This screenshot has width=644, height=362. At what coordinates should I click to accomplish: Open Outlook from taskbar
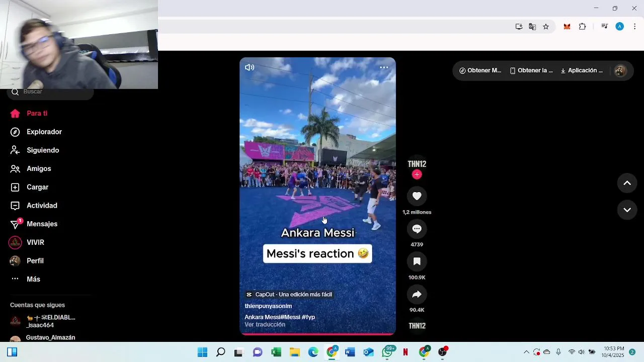coord(369,352)
